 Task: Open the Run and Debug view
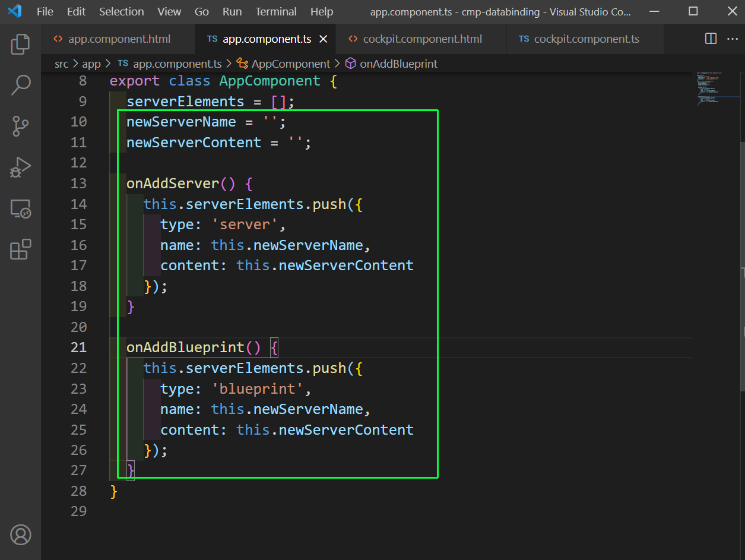20,167
